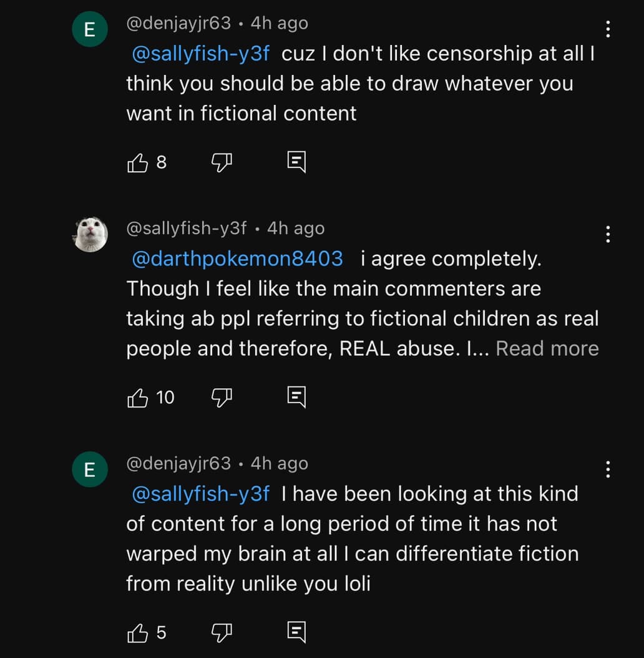Open @sallyfish-y3f mention in last comment
The image size is (644, 658).
click(200, 494)
